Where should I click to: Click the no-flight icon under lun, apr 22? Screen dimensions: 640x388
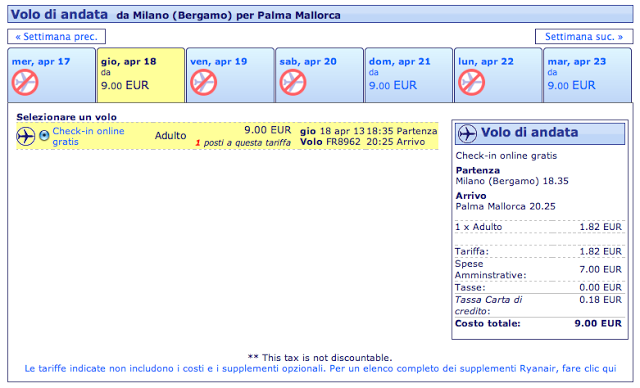tap(472, 82)
